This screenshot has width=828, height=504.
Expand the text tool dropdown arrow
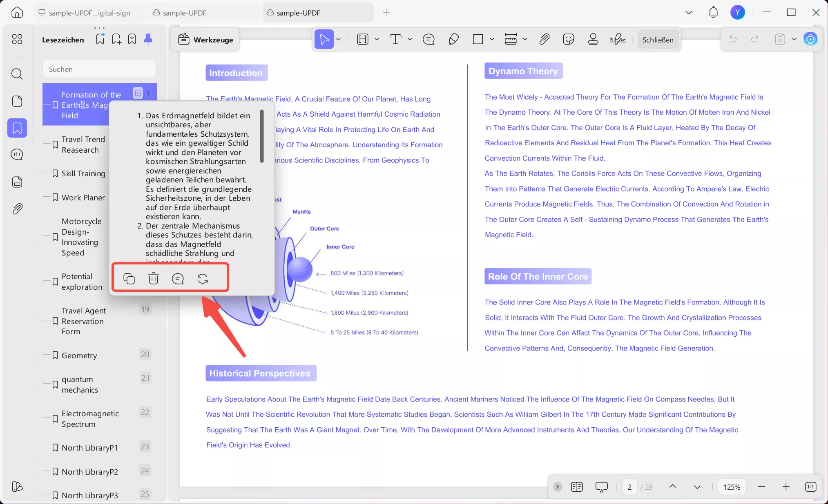pyautogui.click(x=410, y=39)
